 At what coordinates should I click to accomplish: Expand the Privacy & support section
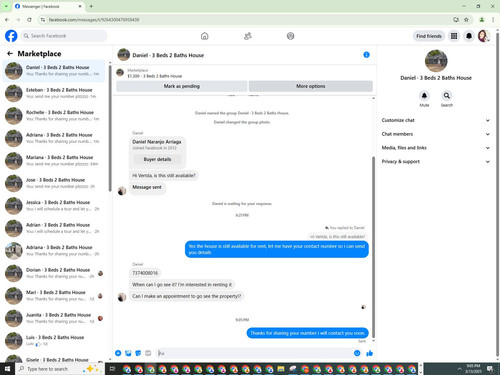(x=436, y=161)
